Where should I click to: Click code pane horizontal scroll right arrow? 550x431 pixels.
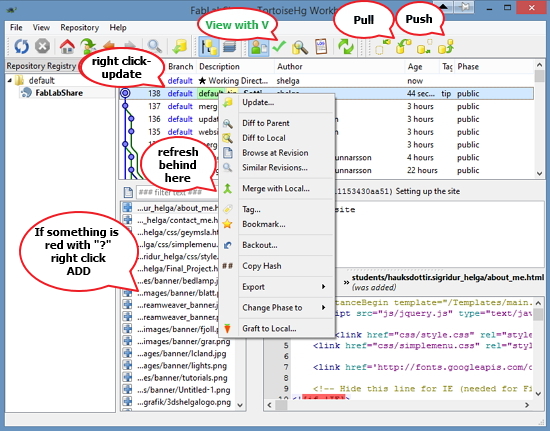527,405
